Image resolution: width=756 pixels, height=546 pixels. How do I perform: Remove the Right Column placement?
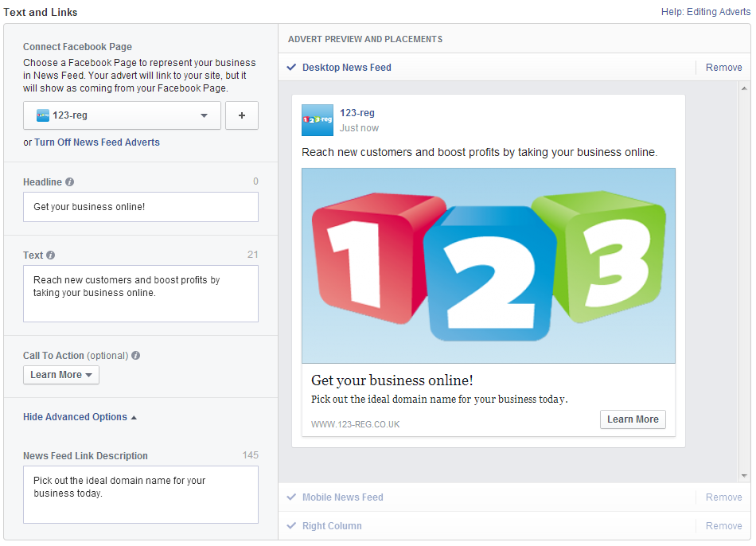point(723,526)
